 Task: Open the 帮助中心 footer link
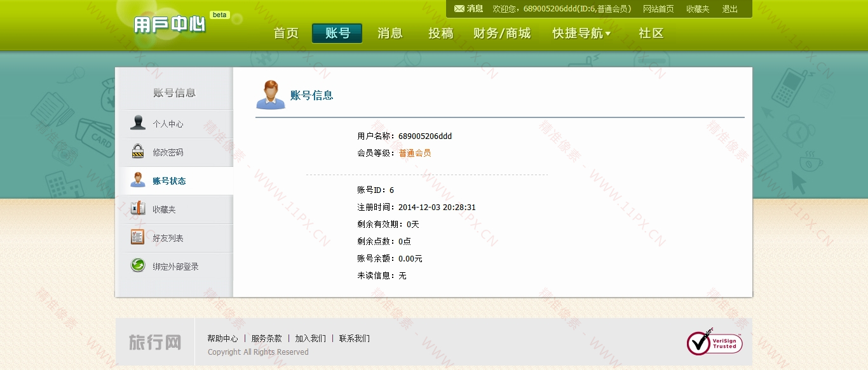[222, 338]
